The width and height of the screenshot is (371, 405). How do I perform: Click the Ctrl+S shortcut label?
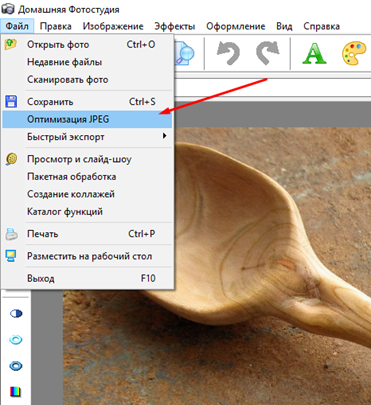[x=142, y=102]
